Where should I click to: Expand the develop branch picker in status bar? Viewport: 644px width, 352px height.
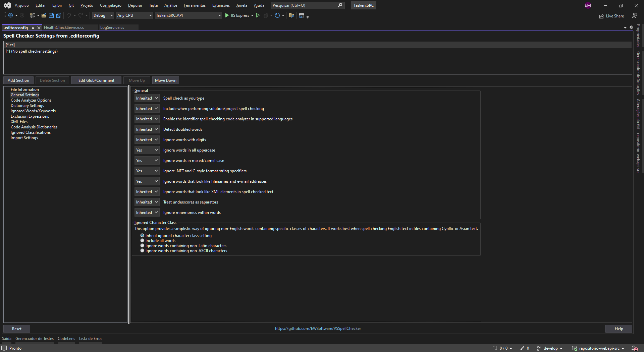(x=550, y=348)
